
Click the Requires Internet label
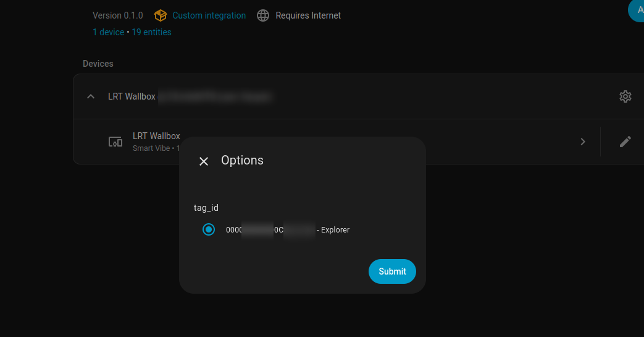tap(308, 15)
